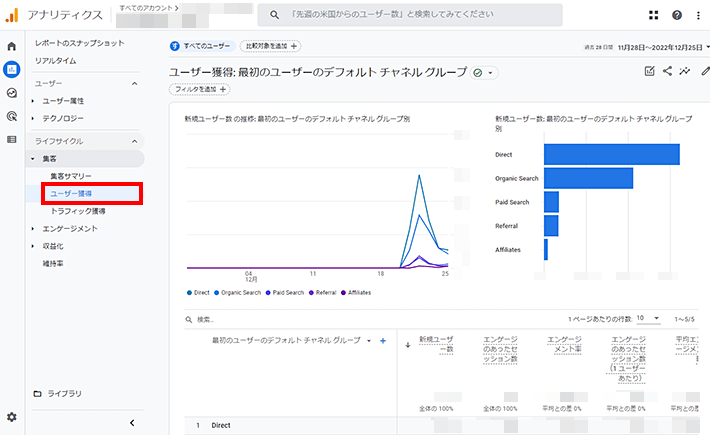Click the customize report edit-chart icon
710x435 pixels.
[649, 71]
